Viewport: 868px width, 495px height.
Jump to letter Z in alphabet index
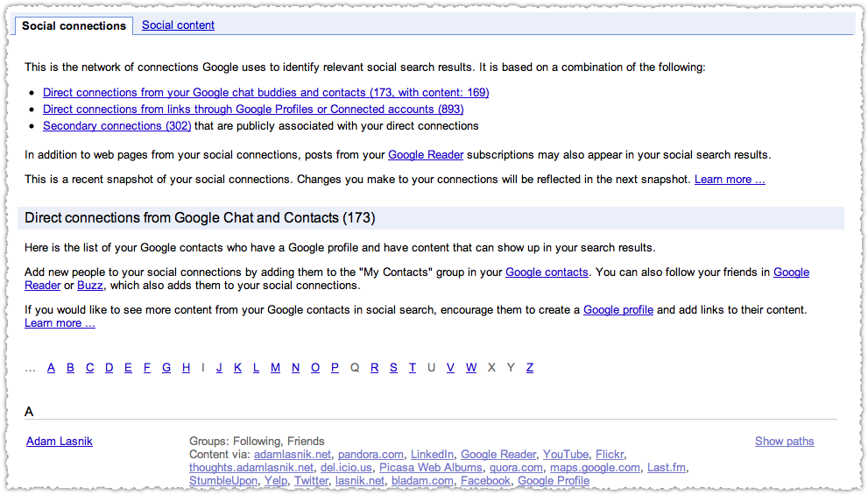(529, 368)
